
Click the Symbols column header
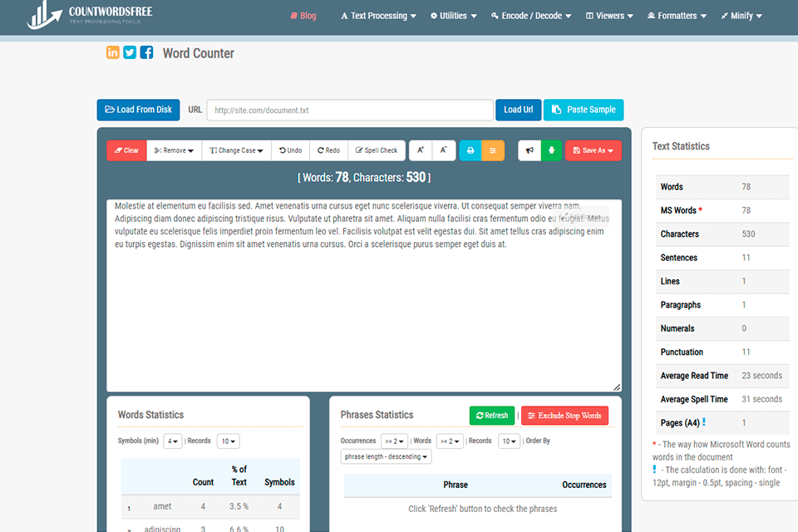coord(279,482)
